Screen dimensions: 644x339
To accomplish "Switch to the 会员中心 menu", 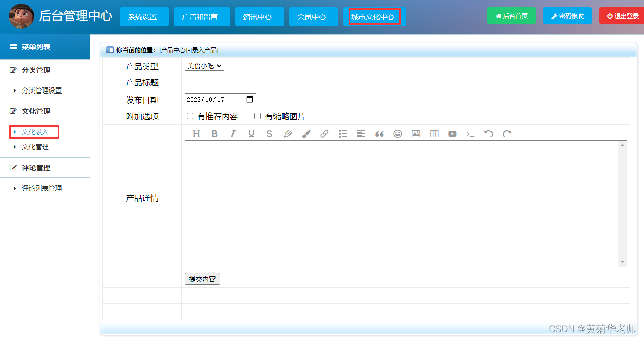I will coord(313,16).
